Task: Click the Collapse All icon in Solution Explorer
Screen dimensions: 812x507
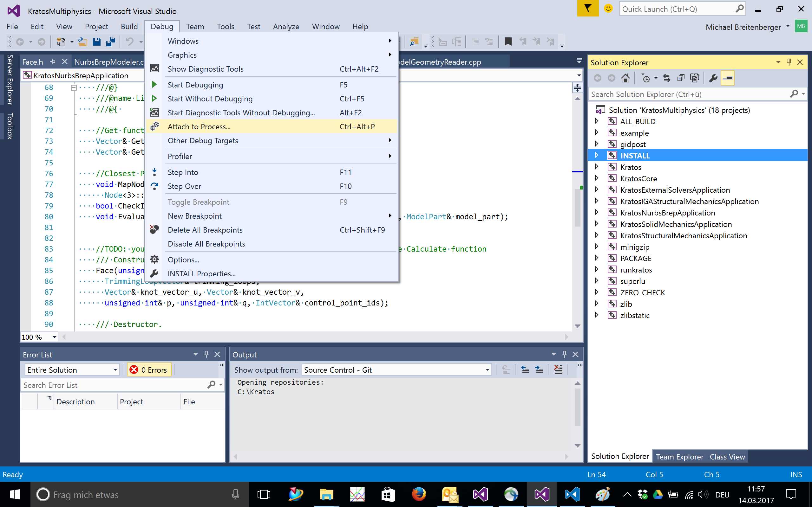Action: [680, 78]
